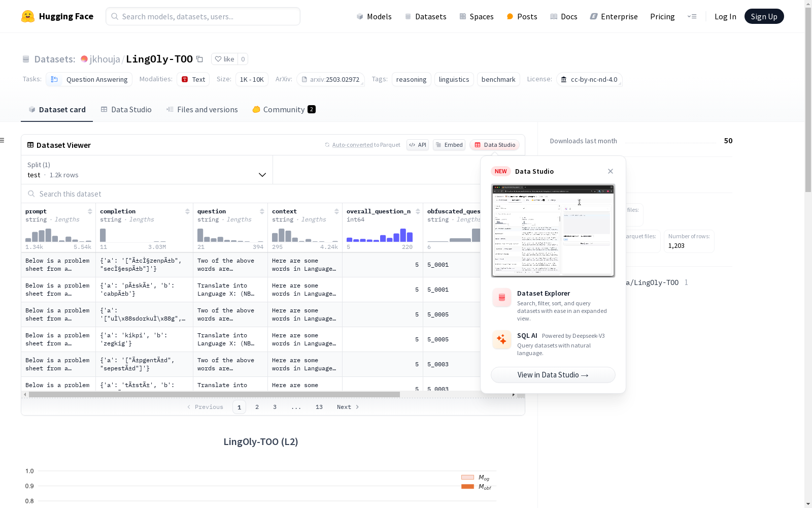
Task: Click View in Data Studio button
Action: tap(553, 375)
